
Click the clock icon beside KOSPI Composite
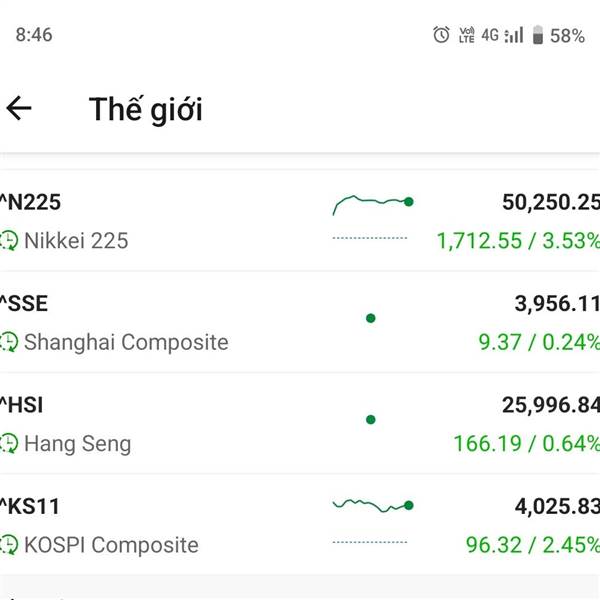(x=9, y=545)
